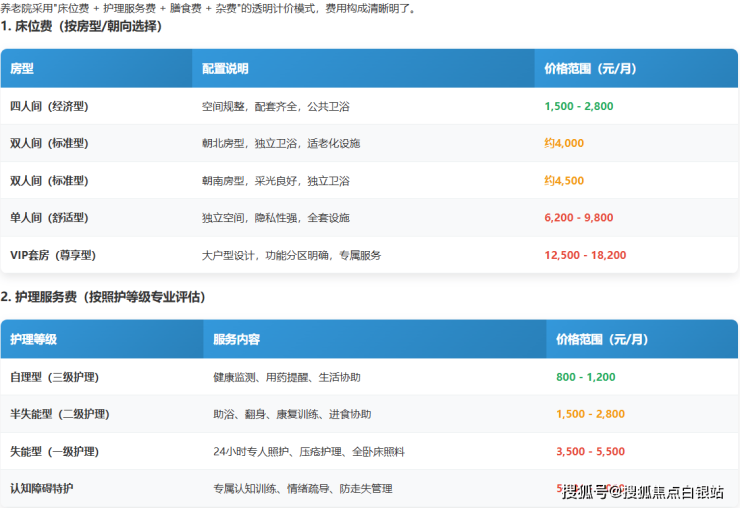Select the VIP套房（尊享型） row label
The image size is (740, 508).
tap(53, 255)
